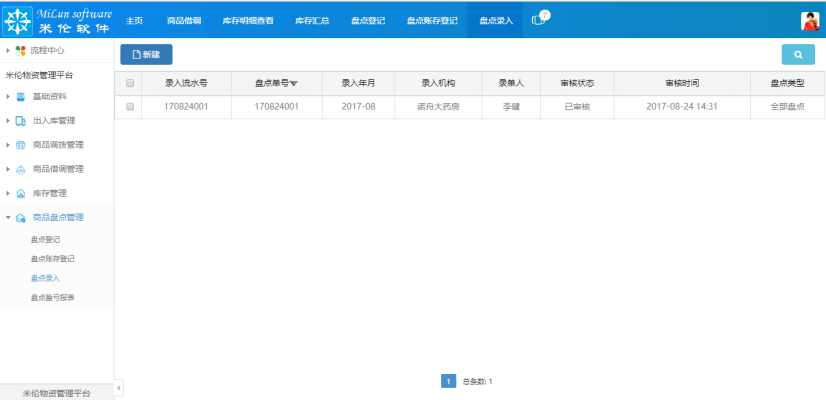Sort by 盘点单号 column arrow

coord(294,84)
